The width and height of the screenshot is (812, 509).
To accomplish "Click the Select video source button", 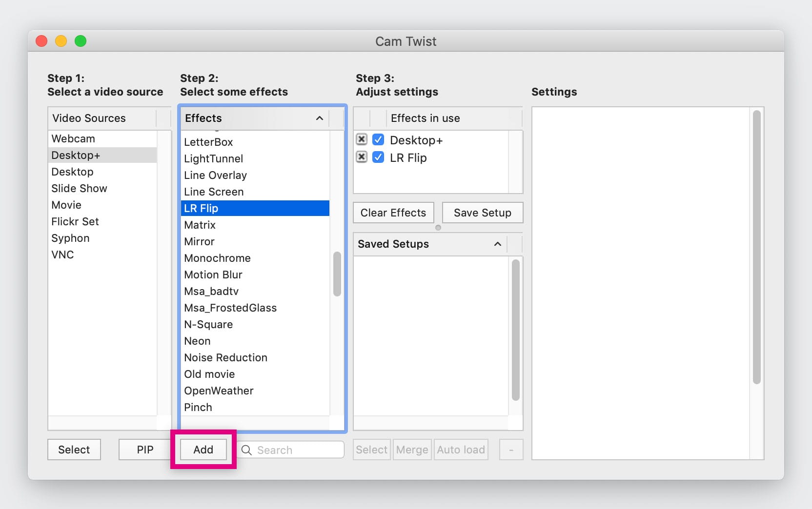I will 74,450.
